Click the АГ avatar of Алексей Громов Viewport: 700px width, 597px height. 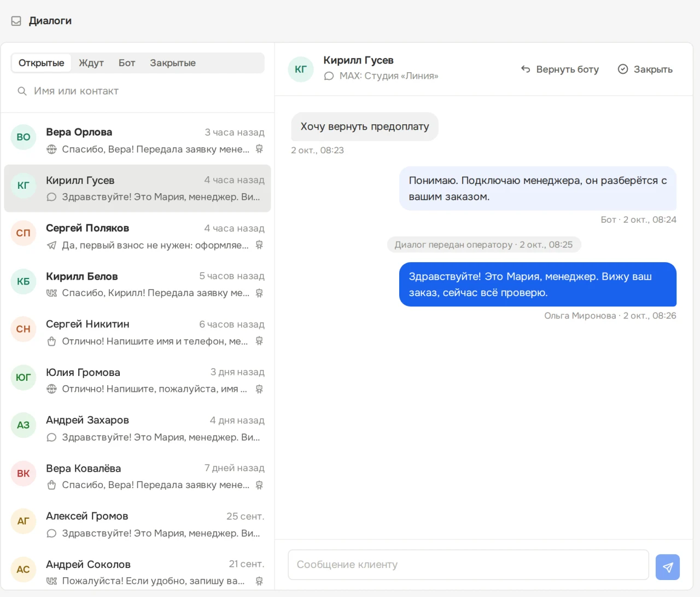pos(24,521)
